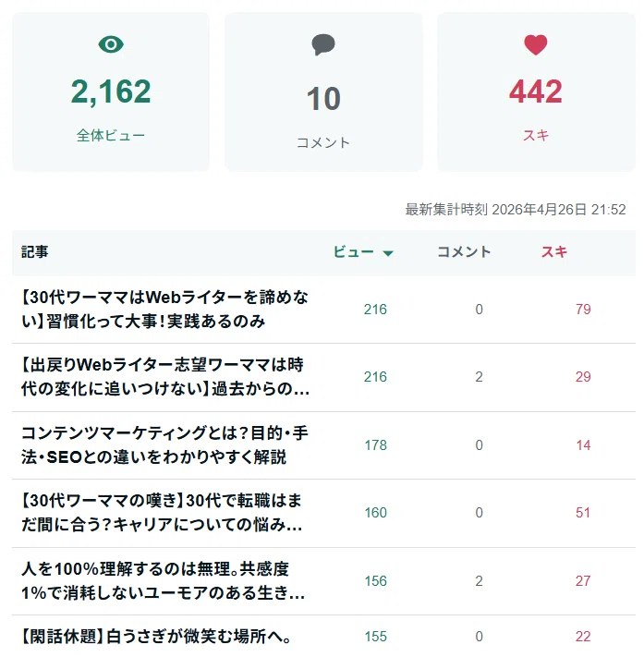The image size is (644, 657).
Task: Click 79 likes count in first row
Action: pyautogui.click(x=583, y=310)
